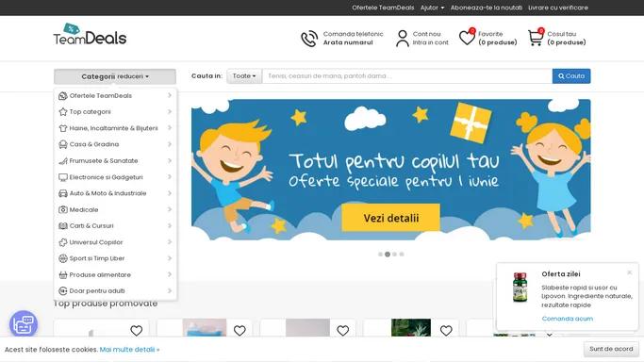
Task: Open the Toate search filter dropdown
Action: click(x=244, y=76)
